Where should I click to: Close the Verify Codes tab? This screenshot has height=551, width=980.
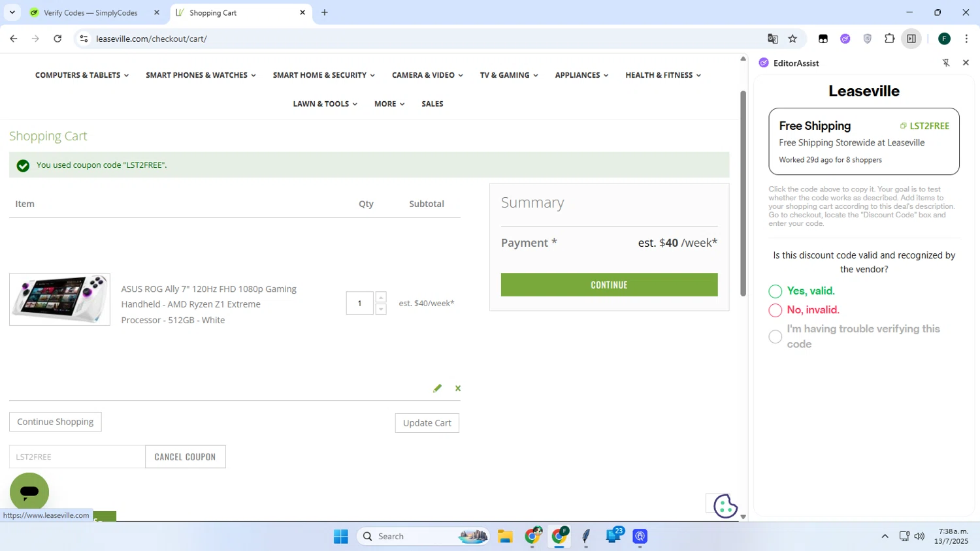point(157,12)
